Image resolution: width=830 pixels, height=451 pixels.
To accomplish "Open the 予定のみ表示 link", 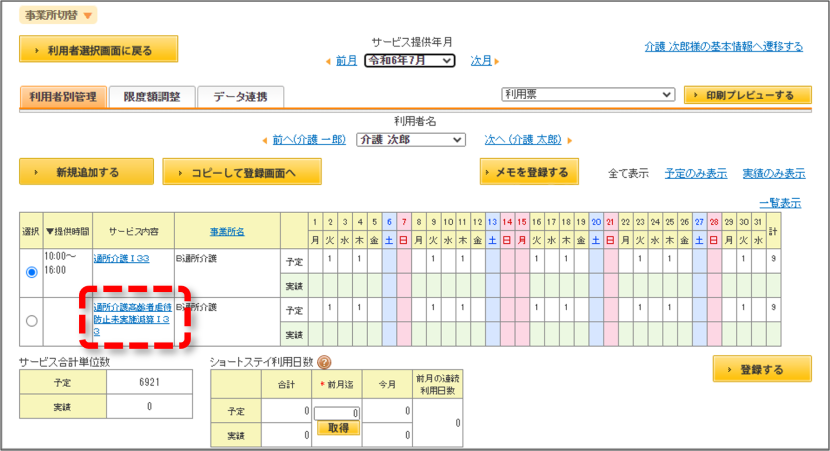I will point(696,173).
